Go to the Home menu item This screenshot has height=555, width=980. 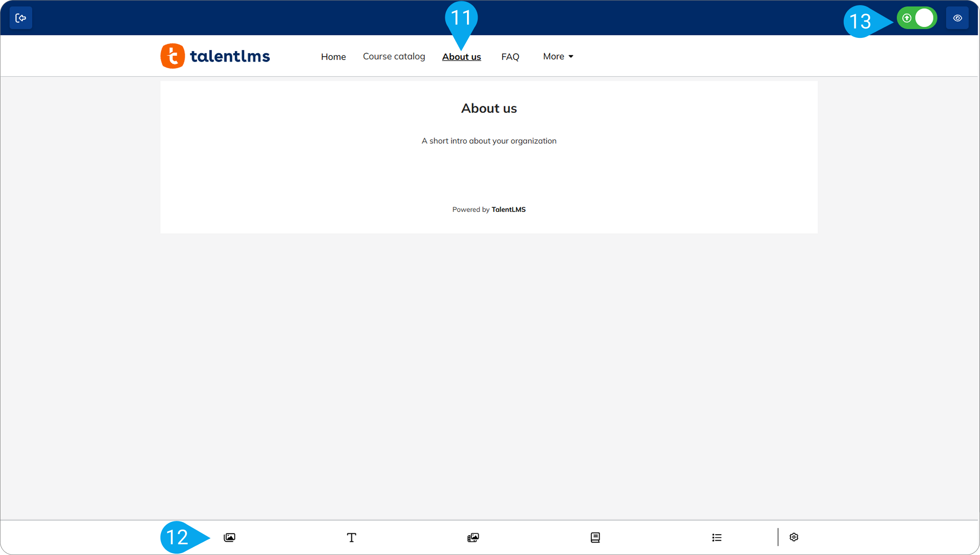point(333,57)
